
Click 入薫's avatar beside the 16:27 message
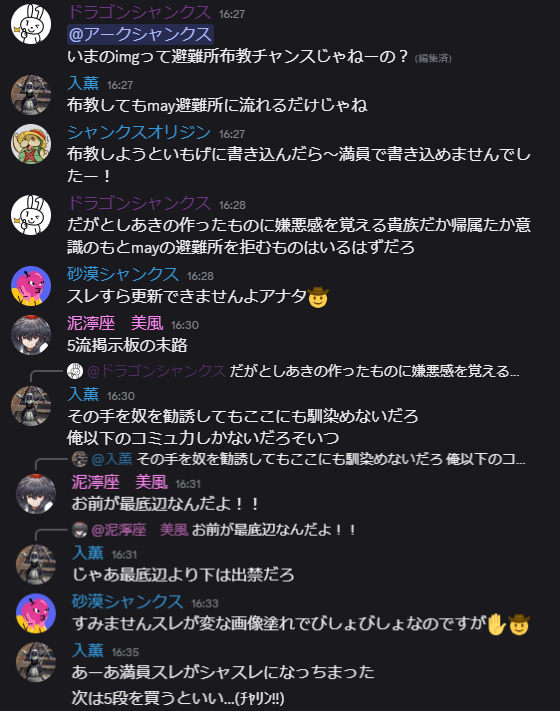click(x=31, y=95)
